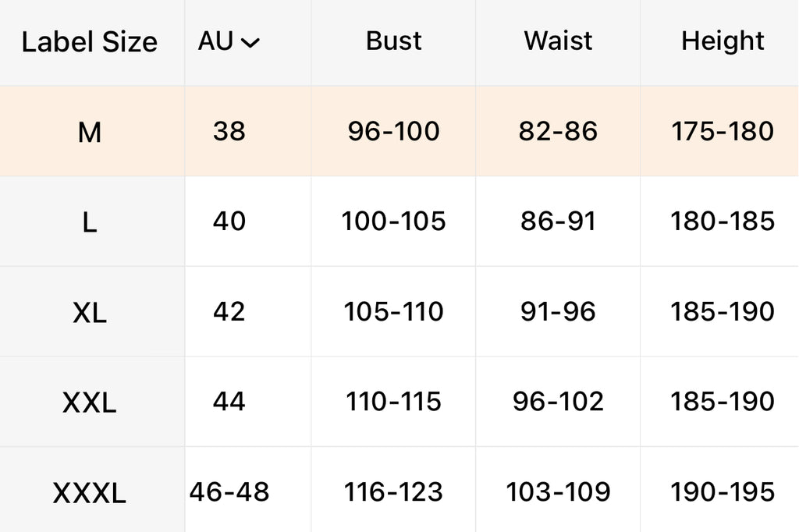The width and height of the screenshot is (799, 532).
Task: Click waist measurement 96-102
Action: pos(558,402)
